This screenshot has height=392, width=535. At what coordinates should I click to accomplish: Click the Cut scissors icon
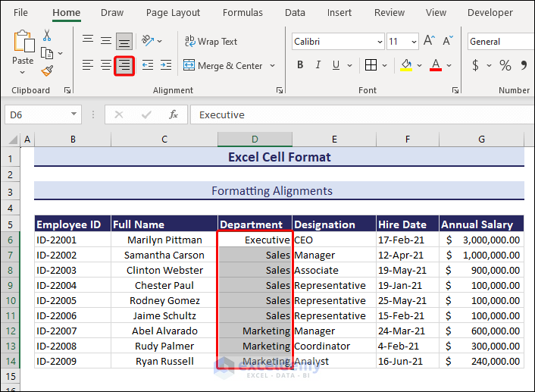(x=47, y=36)
